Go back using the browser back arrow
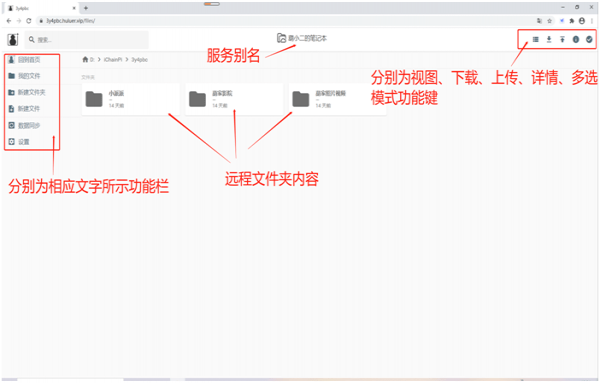The width and height of the screenshot is (600, 383). [x=9, y=21]
